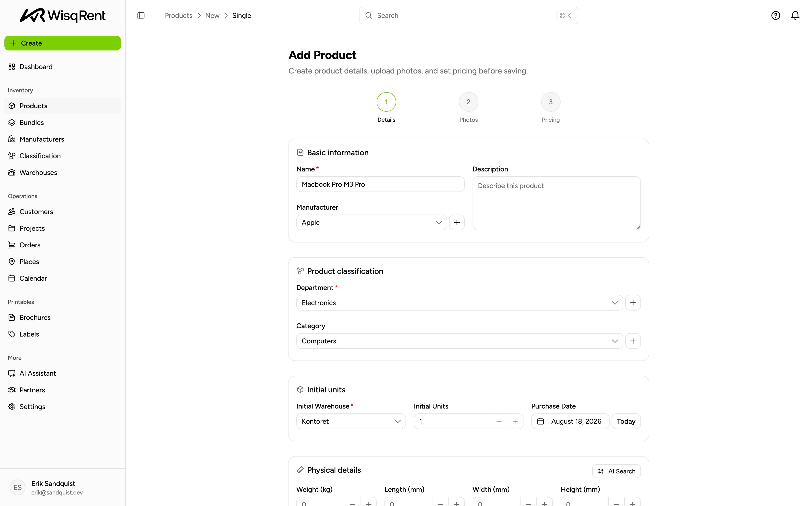
Task: Decrease Initial Units with minus button
Action: [499, 421]
